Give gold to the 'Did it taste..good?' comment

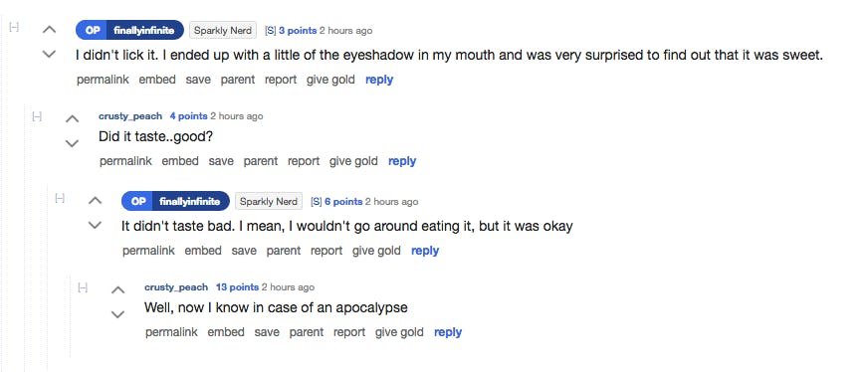pyautogui.click(x=353, y=161)
